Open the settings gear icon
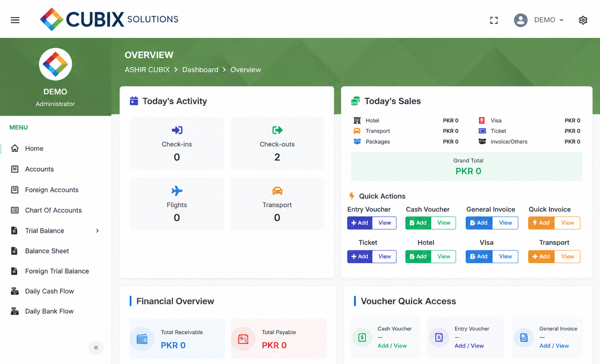Screen dimensions: 600x364 pyautogui.click(x=583, y=20)
